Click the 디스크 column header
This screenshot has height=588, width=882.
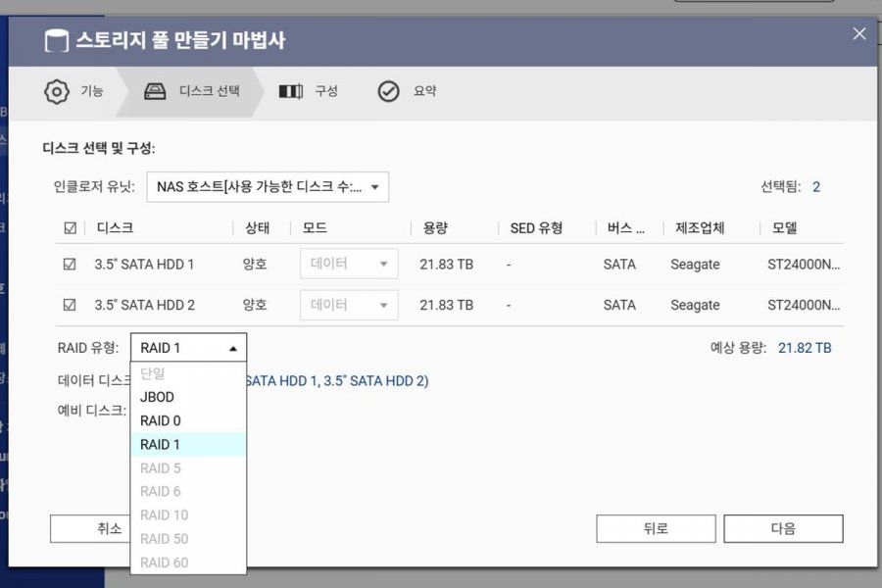[x=115, y=228]
